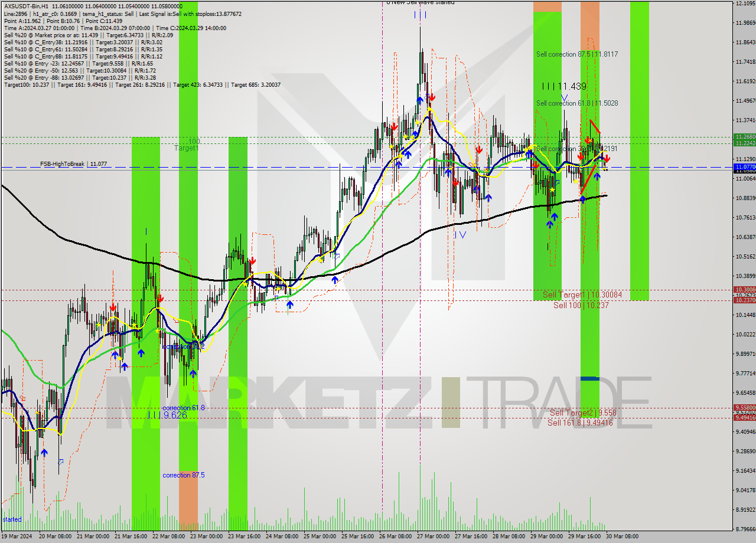The image size is (756, 543).
Task: Click the '19 Mar 2024' date axis label
Action: (18, 537)
